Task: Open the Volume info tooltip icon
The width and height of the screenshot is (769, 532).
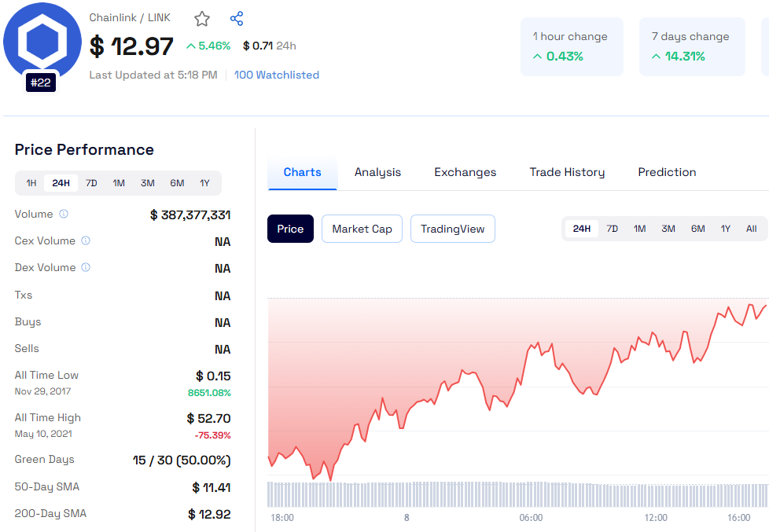Action: point(64,214)
